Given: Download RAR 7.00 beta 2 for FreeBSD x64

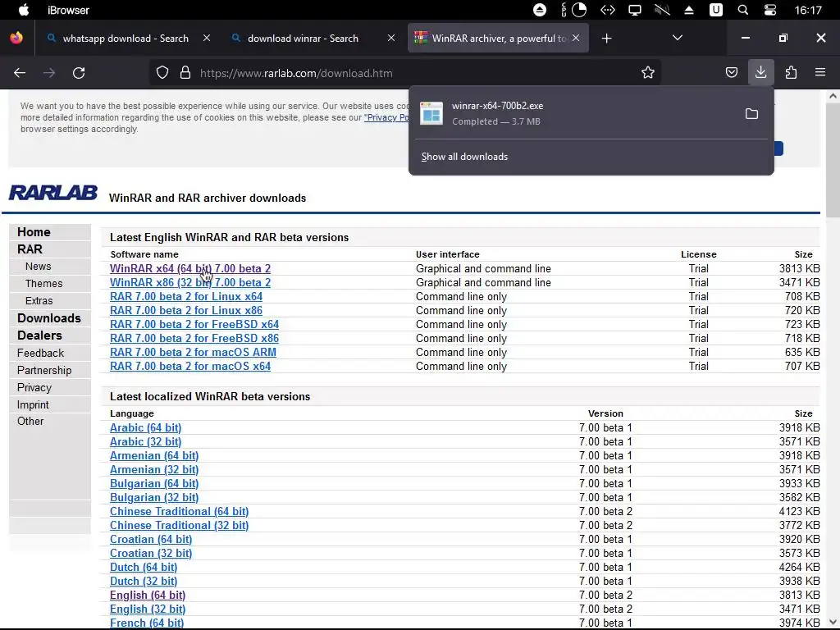Looking at the screenshot, I should pos(194,324).
